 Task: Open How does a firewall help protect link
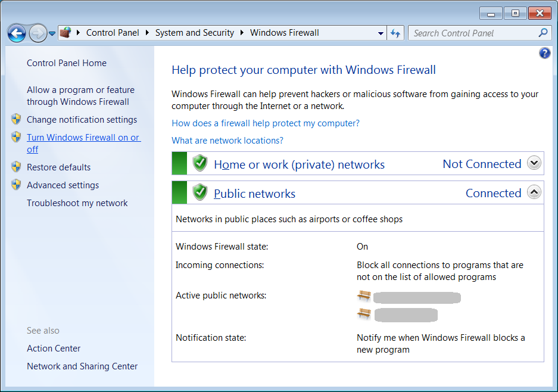(x=265, y=123)
